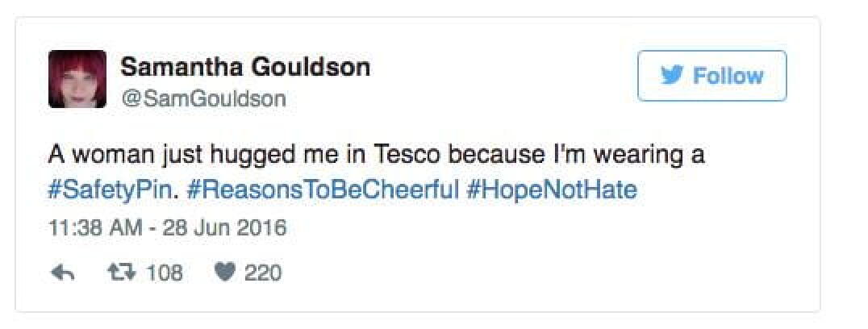868x329 pixels.
Task: View the 220 likes count
Action: click(263, 273)
